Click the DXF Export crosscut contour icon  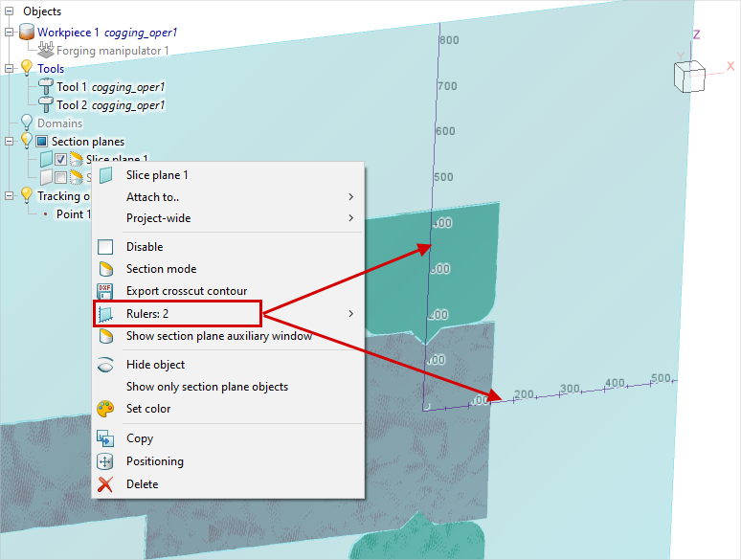(x=106, y=291)
